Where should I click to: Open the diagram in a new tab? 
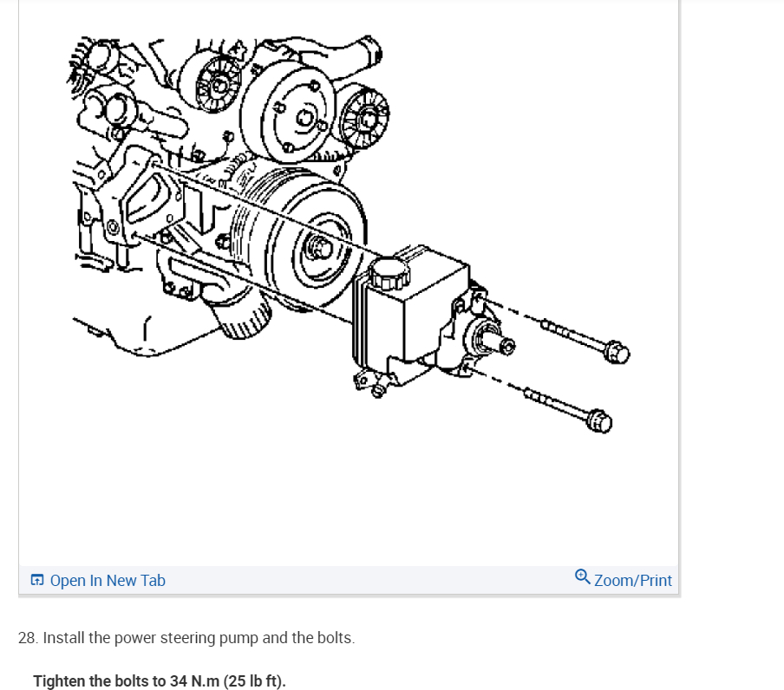[x=98, y=580]
